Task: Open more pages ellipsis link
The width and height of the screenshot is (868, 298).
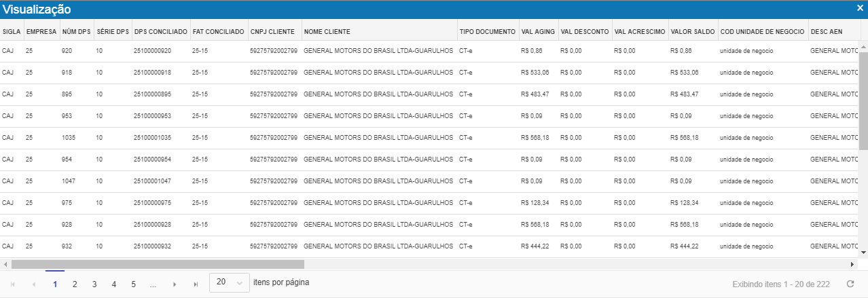Action: (153, 284)
